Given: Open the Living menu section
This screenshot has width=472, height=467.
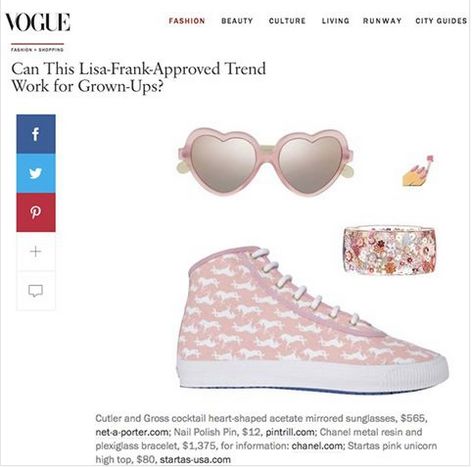Looking at the screenshot, I should pyautogui.click(x=336, y=21).
